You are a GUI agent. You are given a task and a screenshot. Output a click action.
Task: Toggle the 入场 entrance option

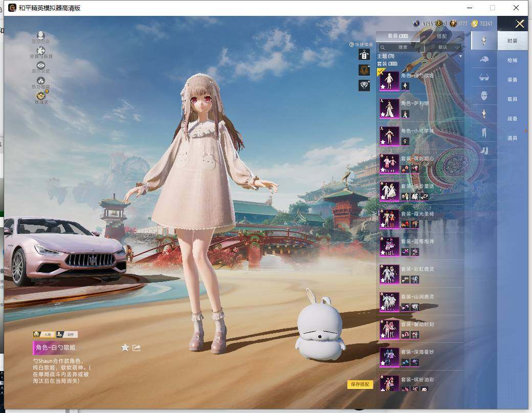coord(44,334)
